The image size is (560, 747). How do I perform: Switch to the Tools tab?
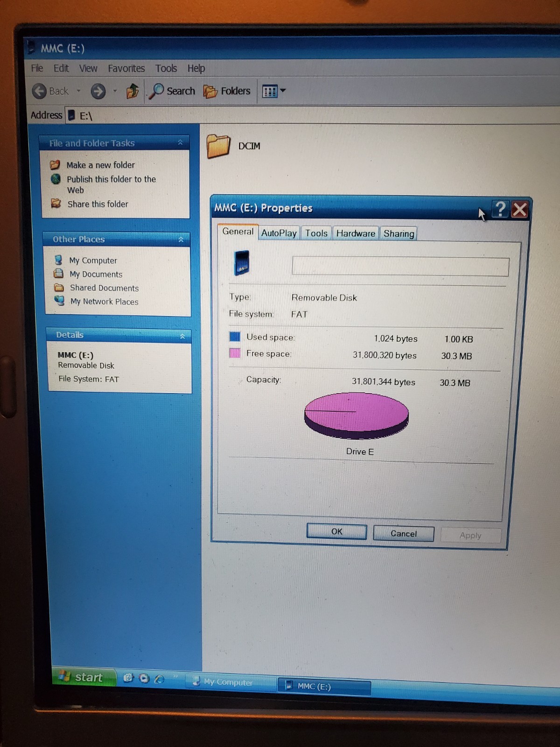(x=316, y=233)
